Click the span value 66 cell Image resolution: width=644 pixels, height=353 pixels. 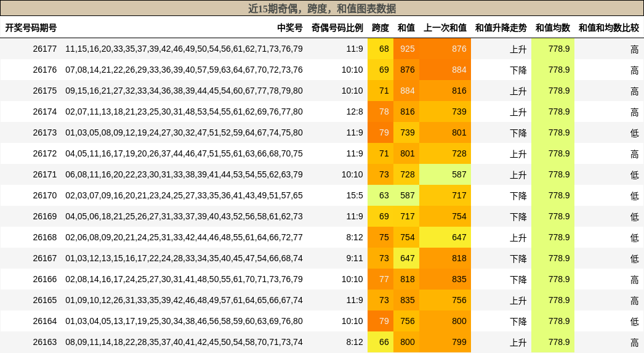click(x=380, y=343)
